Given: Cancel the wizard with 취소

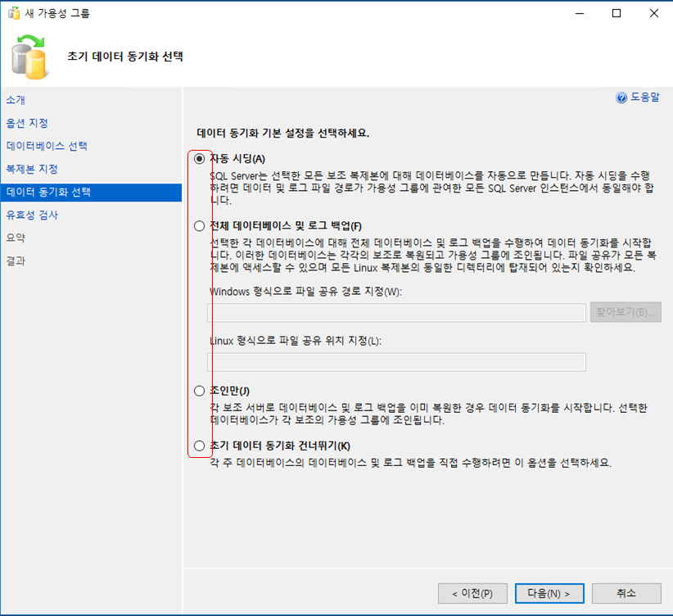Looking at the screenshot, I should point(626,593).
